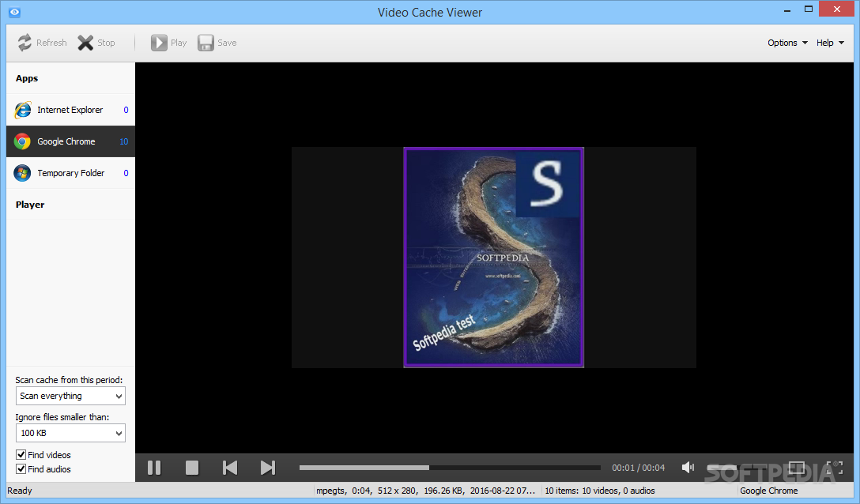Open the Scan everything period dropdown
This screenshot has width=860, height=504.
[x=70, y=396]
